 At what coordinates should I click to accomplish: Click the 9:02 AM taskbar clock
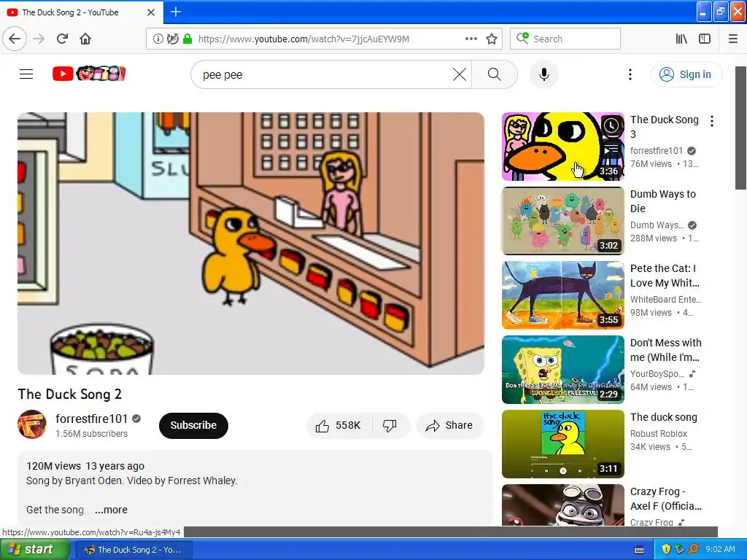click(x=720, y=550)
